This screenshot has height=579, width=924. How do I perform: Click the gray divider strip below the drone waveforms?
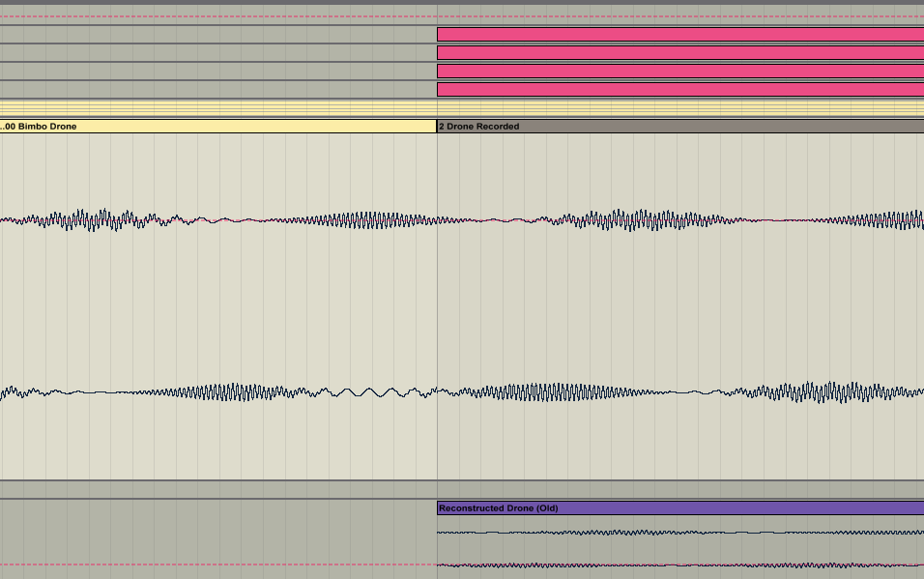click(x=462, y=489)
